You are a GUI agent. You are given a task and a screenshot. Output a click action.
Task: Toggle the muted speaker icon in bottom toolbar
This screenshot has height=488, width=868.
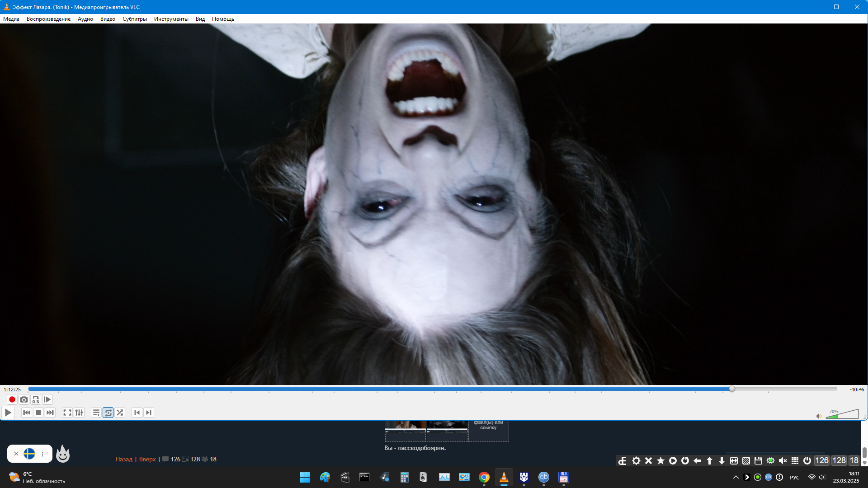click(783, 460)
